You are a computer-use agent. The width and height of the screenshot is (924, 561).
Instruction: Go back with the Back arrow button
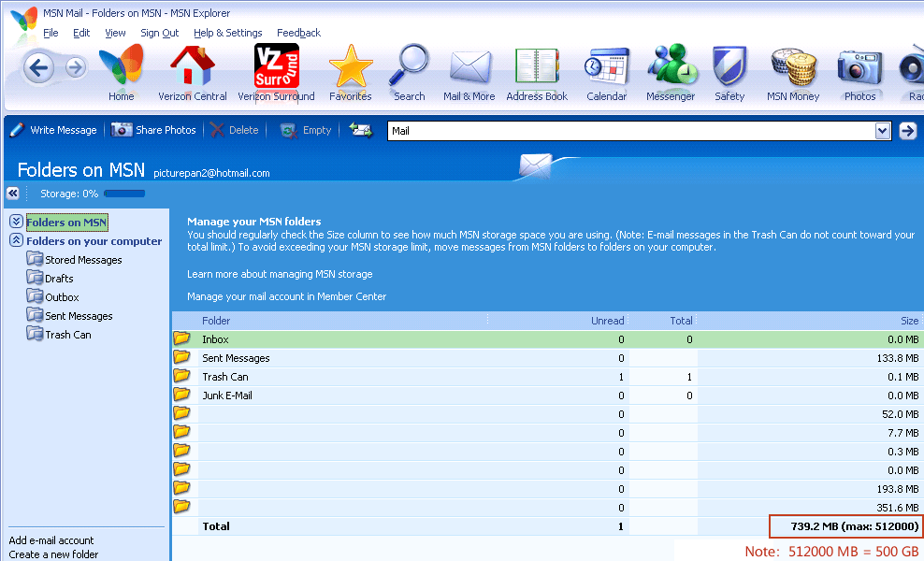(x=38, y=67)
